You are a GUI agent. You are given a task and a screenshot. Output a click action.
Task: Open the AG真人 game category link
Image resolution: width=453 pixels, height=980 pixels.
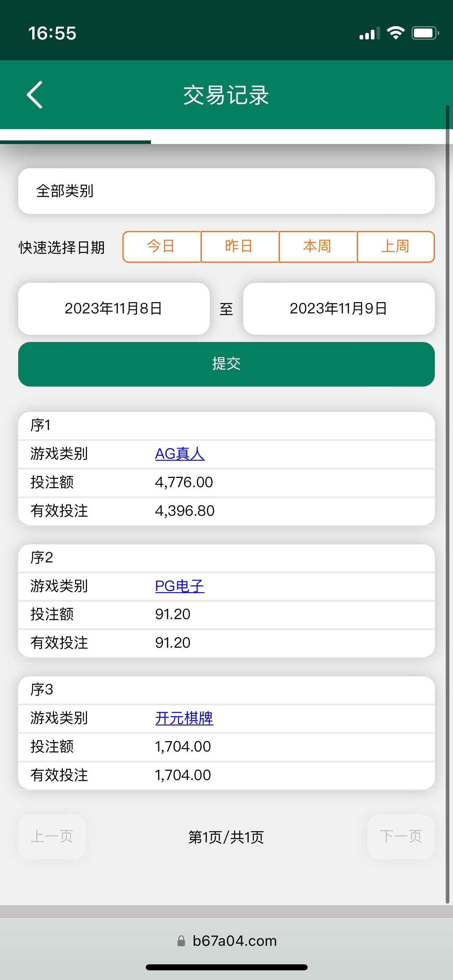point(180,454)
